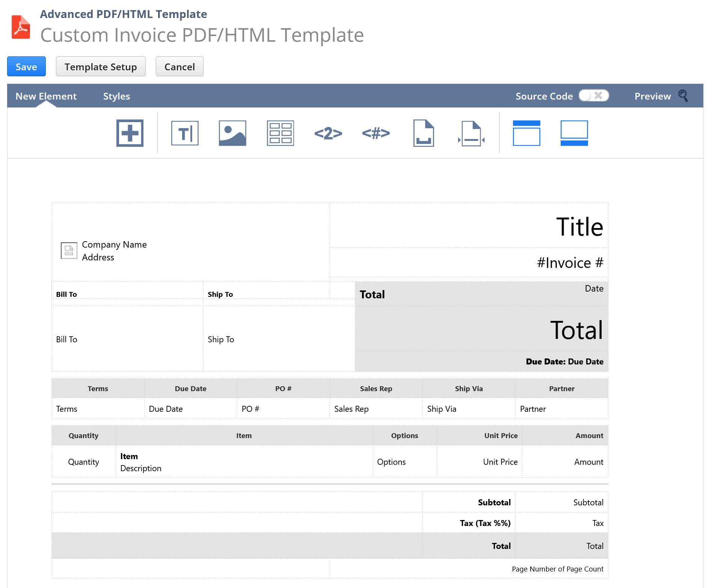
Task: Select the Options value cell
Action: [405, 462]
